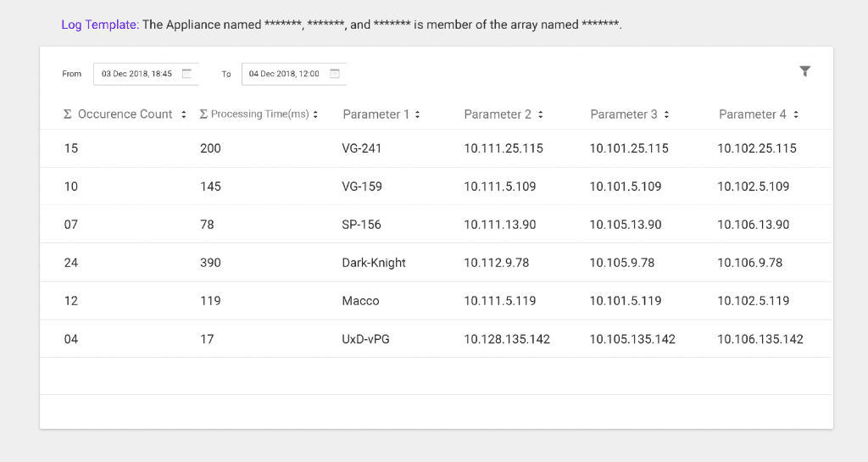
Task: Toggle the Parameter 4 sort arrows
Action: 796,114
